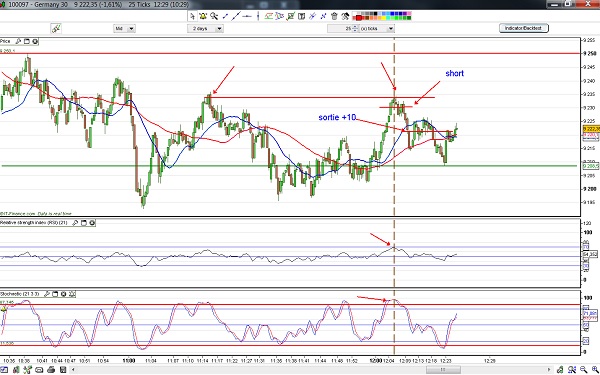Click the printer icon in bottom toolbar
The height and width of the screenshot is (375, 600).
[51, 370]
